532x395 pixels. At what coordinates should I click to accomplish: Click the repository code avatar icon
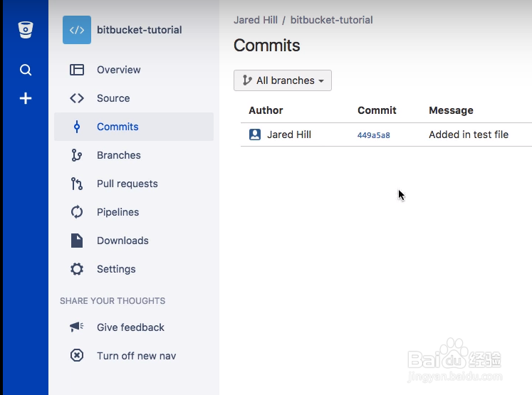coord(77,30)
